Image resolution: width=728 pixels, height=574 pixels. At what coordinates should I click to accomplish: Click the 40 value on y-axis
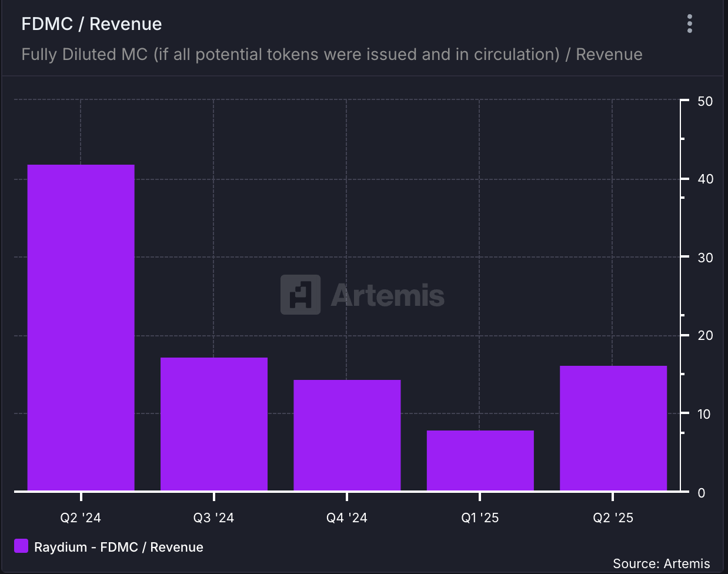(705, 179)
